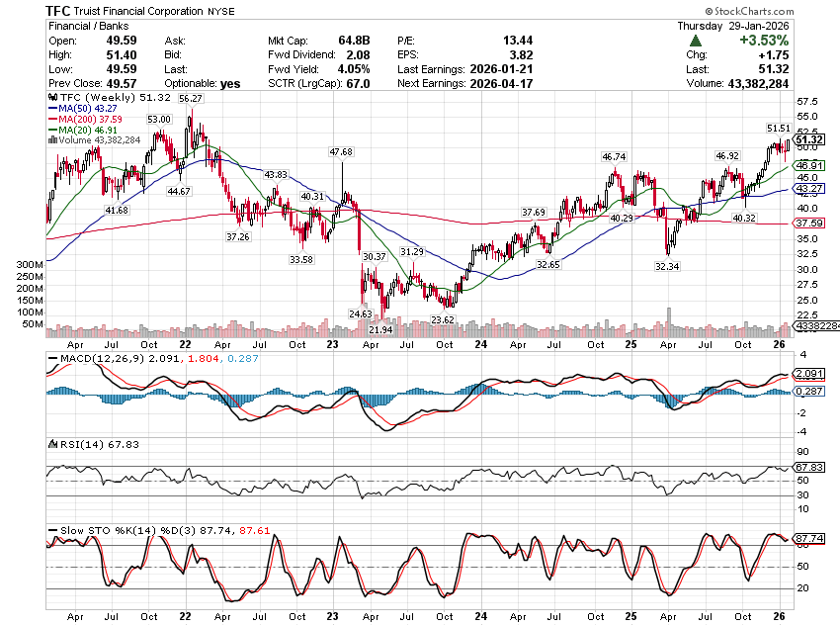Viewport: 840px width, 626px height.
Task: Click the 87.74 Slow STO value tag
Action: click(x=809, y=539)
